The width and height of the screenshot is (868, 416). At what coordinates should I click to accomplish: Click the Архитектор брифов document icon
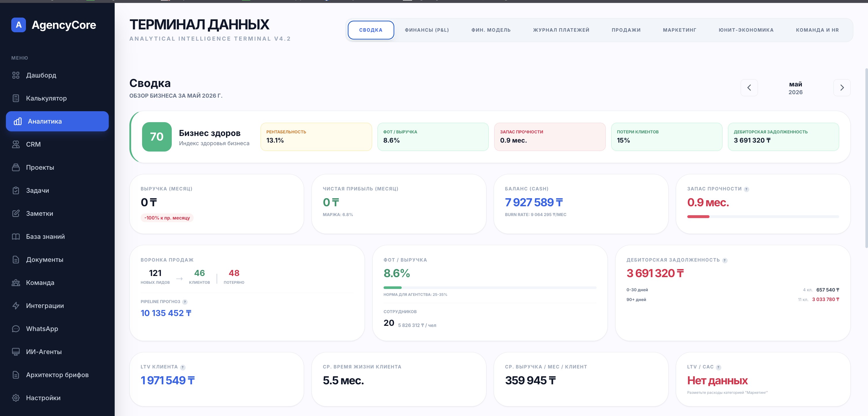coord(16,375)
